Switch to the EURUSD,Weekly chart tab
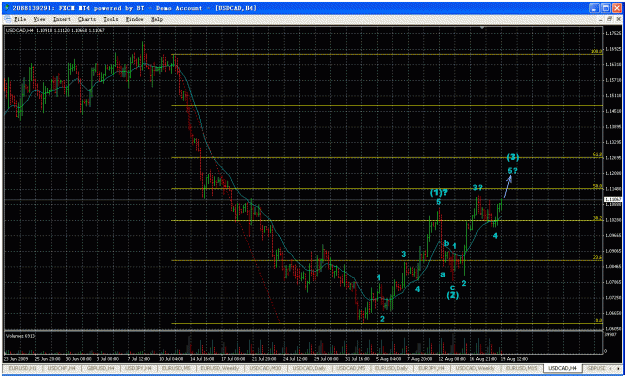This screenshot has width=625, height=376. click(x=221, y=368)
